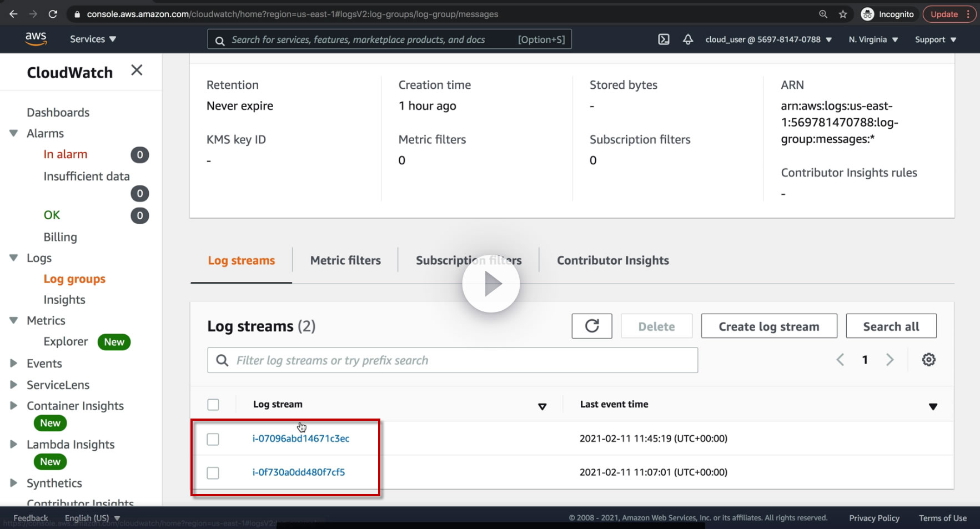
Task: Click the browser address bar URL
Action: coord(293,14)
